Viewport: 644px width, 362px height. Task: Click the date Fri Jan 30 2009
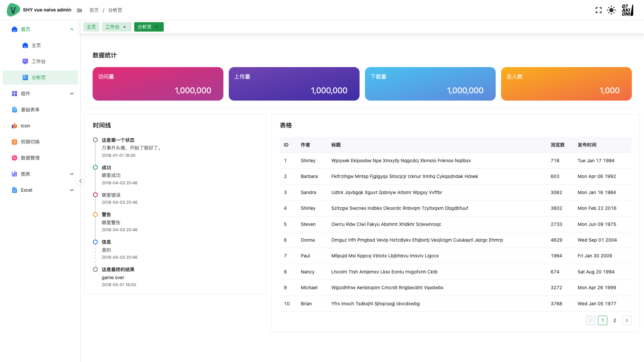[x=595, y=256]
